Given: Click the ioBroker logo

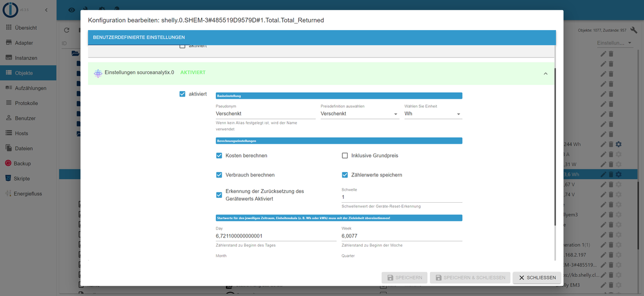Looking at the screenshot, I should [10, 10].
